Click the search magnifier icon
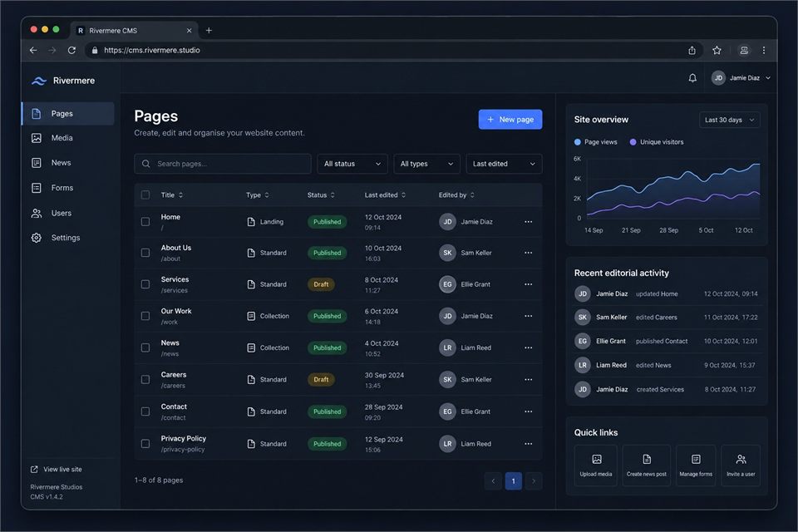Viewport: 798px width, 532px height. tap(146, 164)
